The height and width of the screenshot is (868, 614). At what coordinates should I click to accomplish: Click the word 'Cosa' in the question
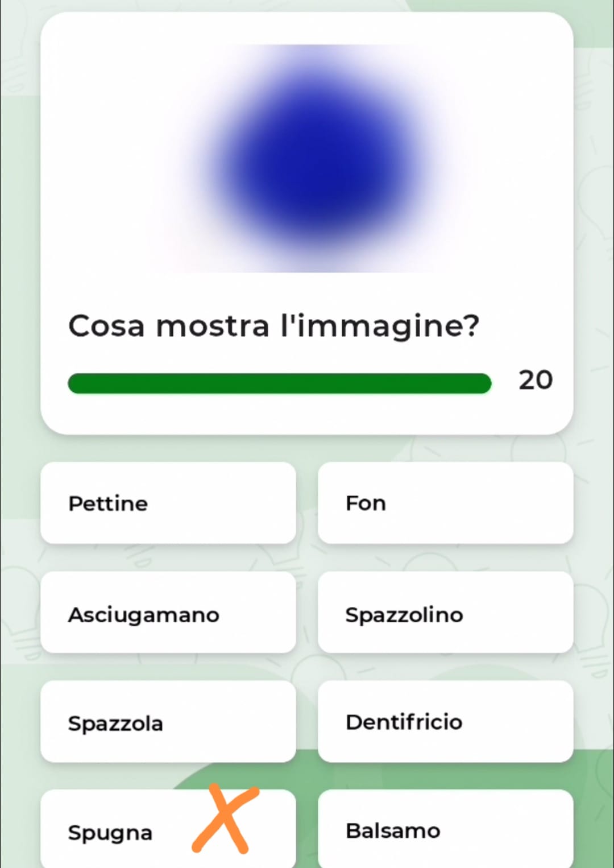click(x=106, y=326)
